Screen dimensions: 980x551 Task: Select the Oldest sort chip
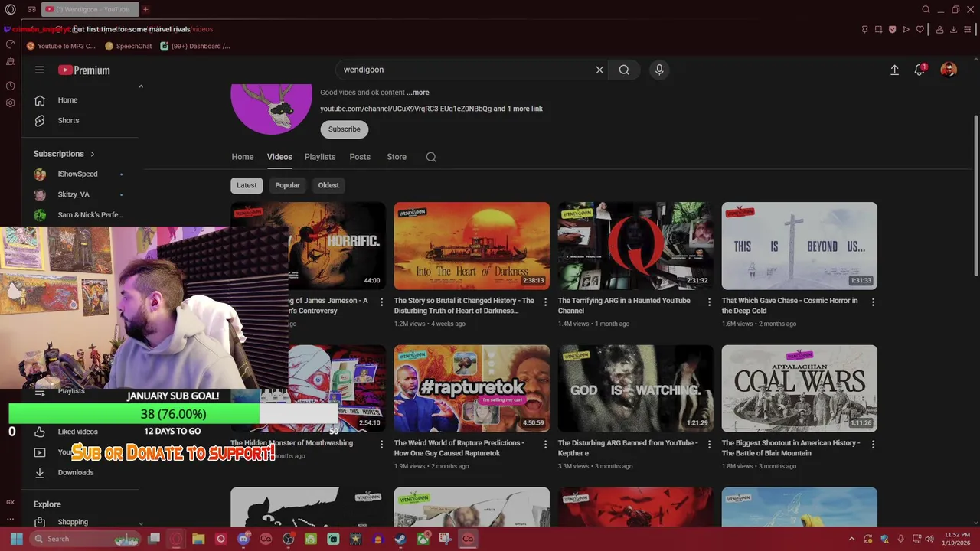point(328,185)
